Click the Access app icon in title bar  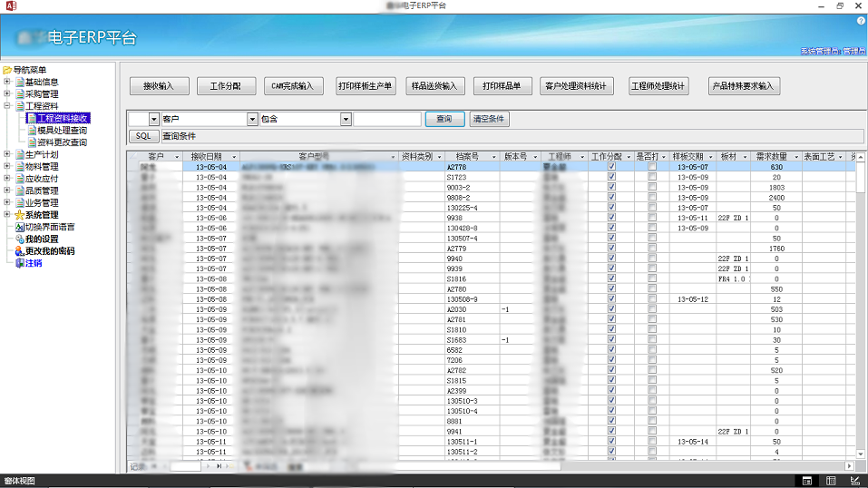pyautogui.click(x=11, y=5)
